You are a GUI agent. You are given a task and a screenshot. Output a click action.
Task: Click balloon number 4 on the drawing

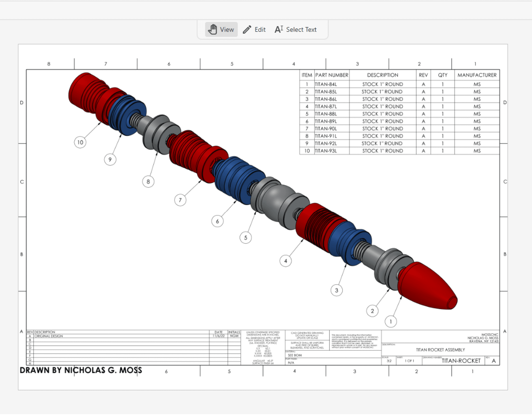click(x=286, y=261)
